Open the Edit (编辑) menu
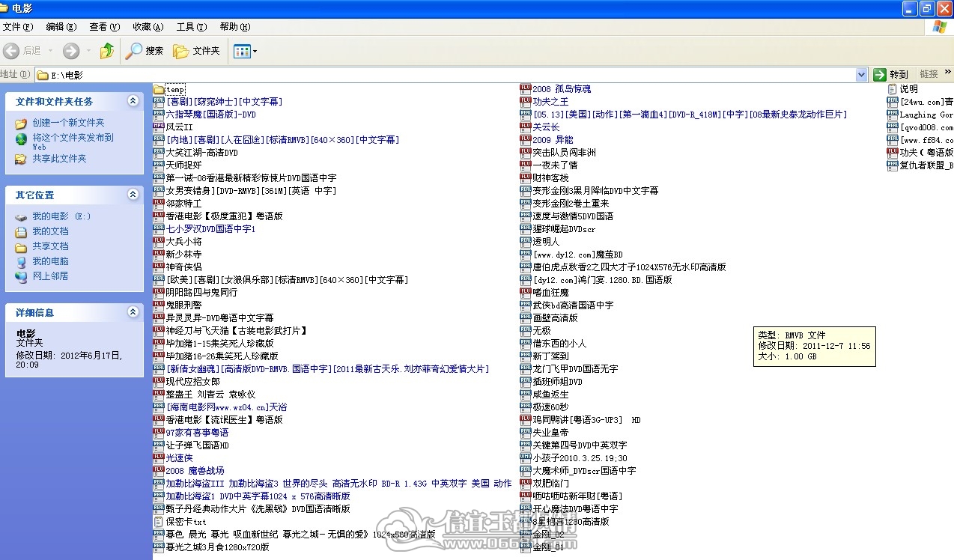Screen dimensions: 954x560 [x=61, y=27]
